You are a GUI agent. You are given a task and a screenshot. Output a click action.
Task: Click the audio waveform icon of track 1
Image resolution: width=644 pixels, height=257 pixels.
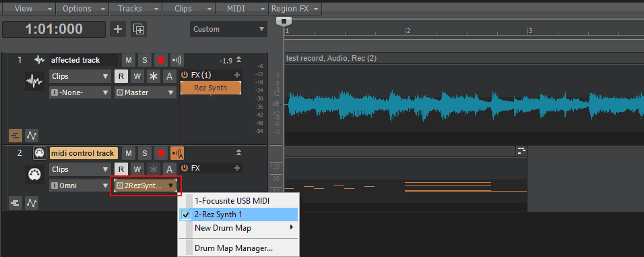point(39,60)
